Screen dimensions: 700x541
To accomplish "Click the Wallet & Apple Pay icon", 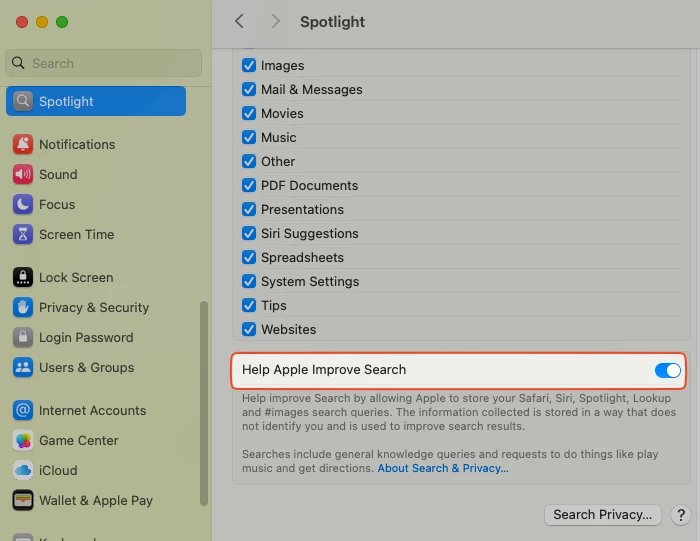I will tap(23, 500).
